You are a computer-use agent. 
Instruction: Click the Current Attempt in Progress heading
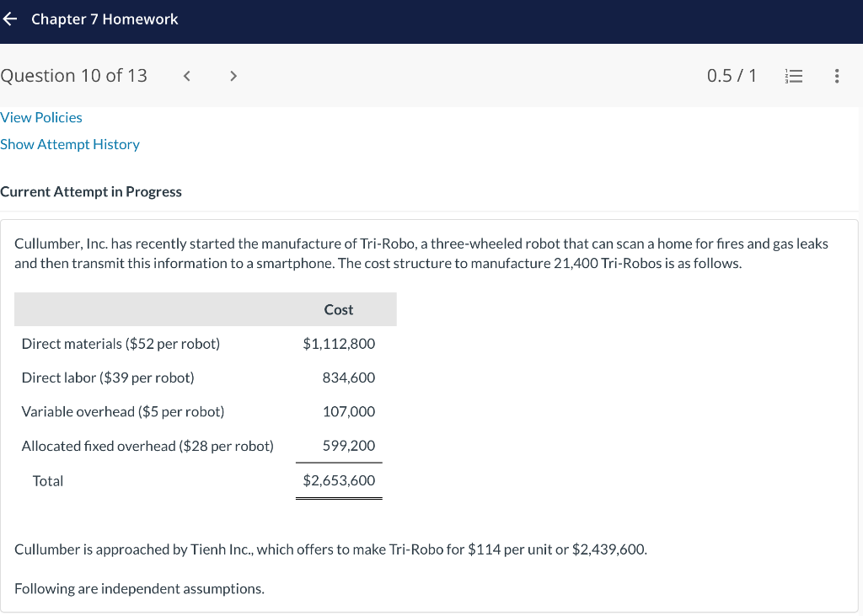pos(91,191)
